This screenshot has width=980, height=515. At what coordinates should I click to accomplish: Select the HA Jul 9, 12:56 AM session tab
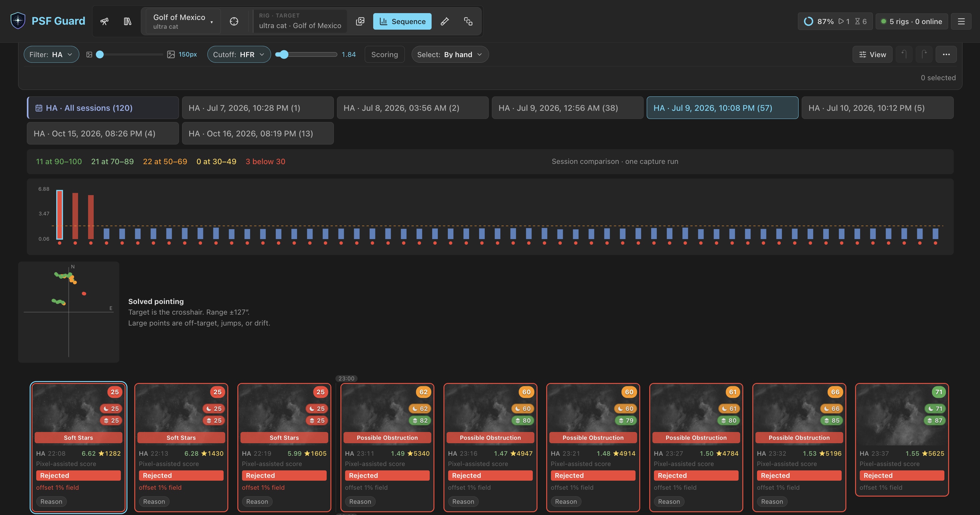click(x=568, y=108)
